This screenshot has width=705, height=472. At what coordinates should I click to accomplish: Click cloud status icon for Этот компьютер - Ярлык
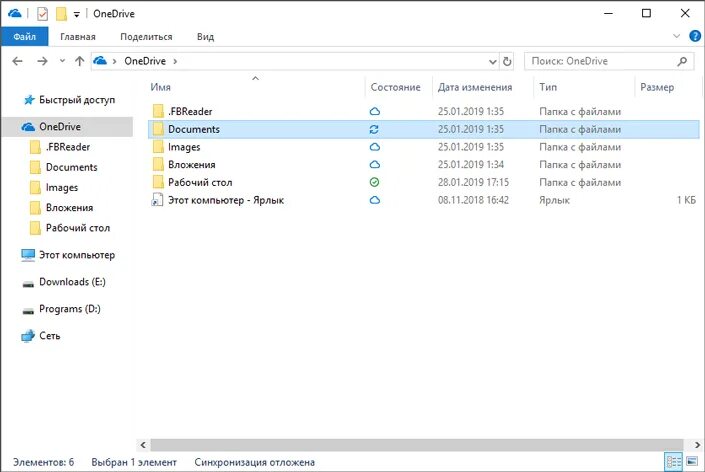pos(375,200)
